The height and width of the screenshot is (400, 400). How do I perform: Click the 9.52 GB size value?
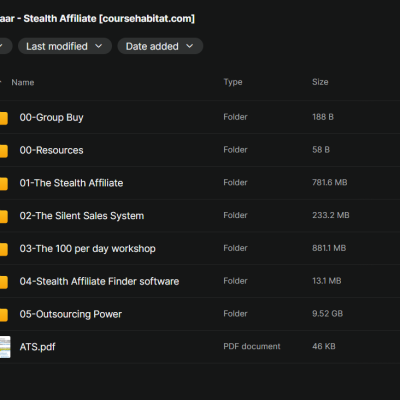point(327,313)
